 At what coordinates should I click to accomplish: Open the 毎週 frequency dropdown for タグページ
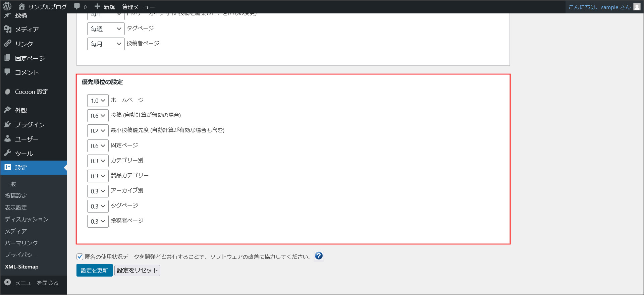106,29
